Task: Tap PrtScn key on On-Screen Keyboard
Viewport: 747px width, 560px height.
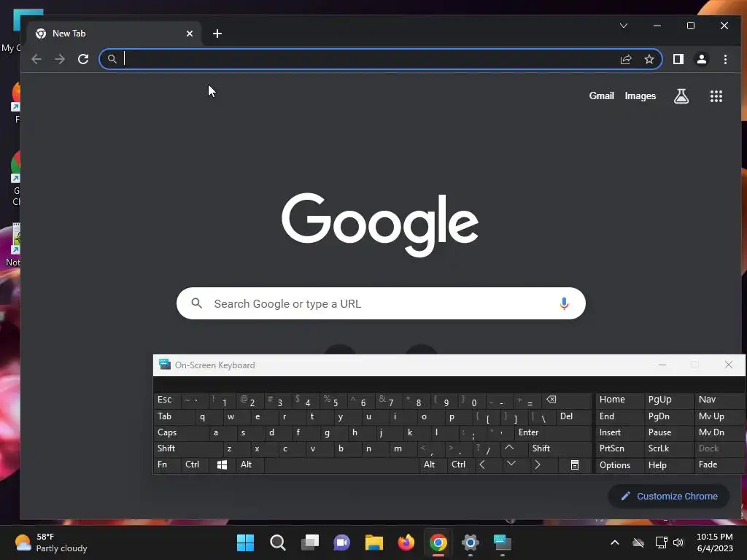Action: click(x=619, y=448)
